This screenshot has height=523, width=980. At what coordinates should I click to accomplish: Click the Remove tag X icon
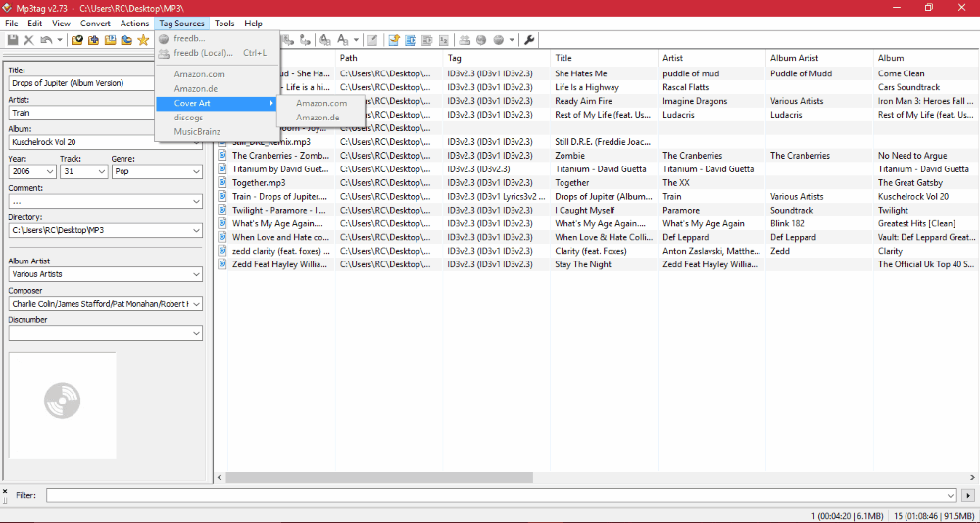[28, 40]
